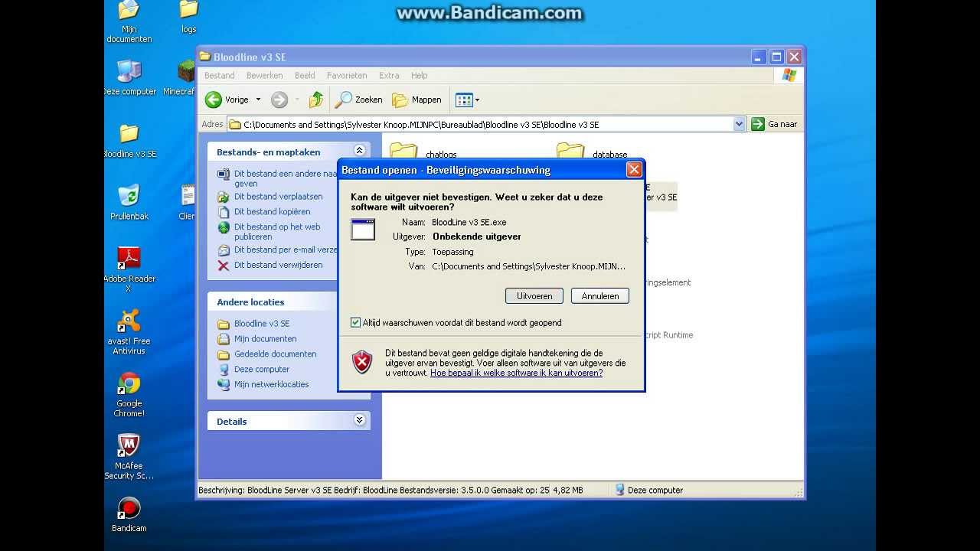The height and width of the screenshot is (551, 980).
Task: Open the Extra menu
Action: [389, 76]
